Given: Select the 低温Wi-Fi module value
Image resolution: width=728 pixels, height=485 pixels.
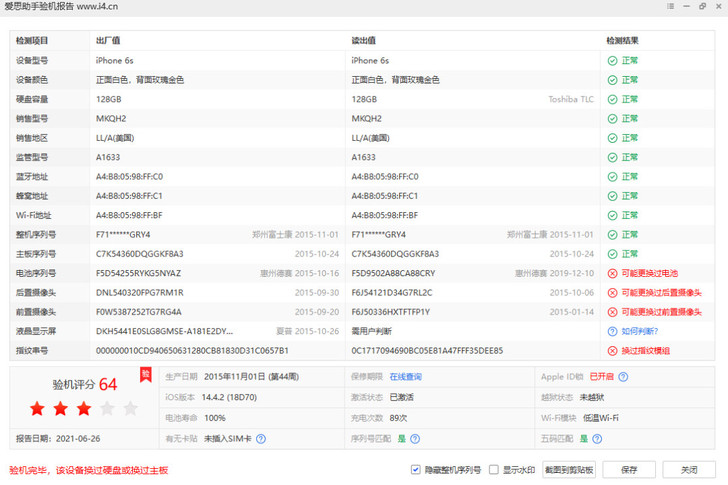Looking at the screenshot, I should tap(601, 418).
